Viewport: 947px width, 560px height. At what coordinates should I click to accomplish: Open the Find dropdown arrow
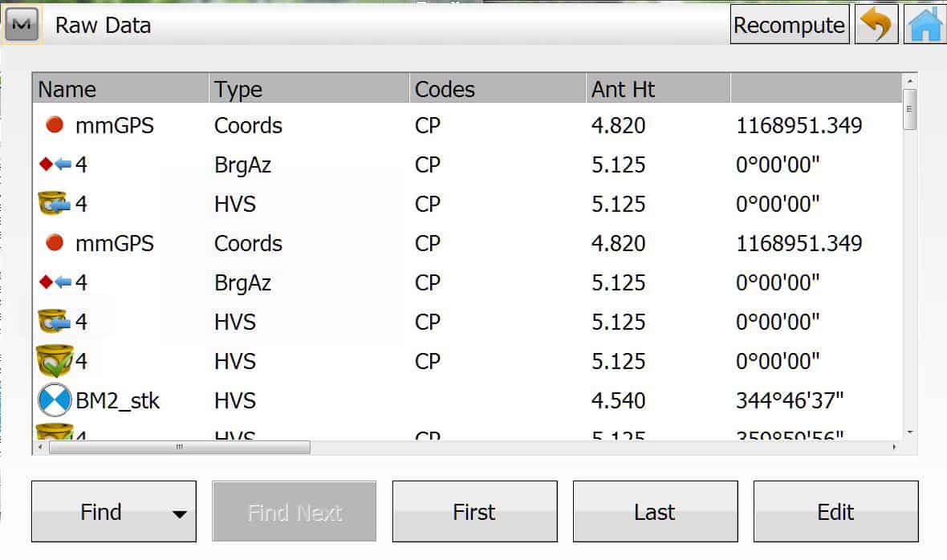179,513
